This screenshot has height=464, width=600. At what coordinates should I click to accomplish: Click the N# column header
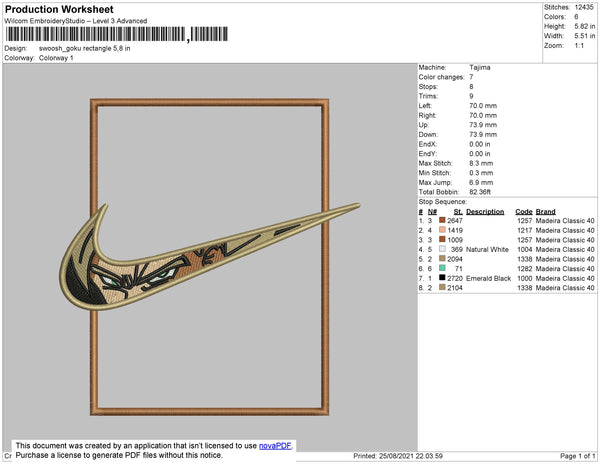432,212
